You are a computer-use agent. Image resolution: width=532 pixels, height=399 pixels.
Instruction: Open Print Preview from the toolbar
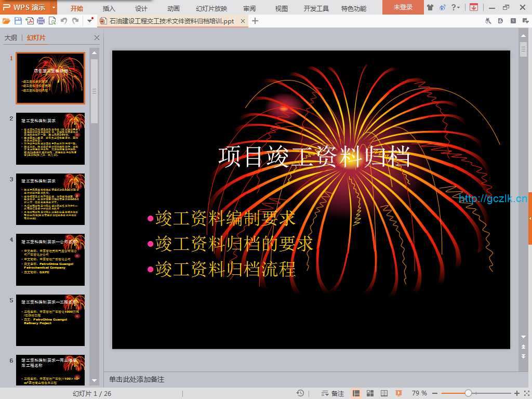point(52,21)
